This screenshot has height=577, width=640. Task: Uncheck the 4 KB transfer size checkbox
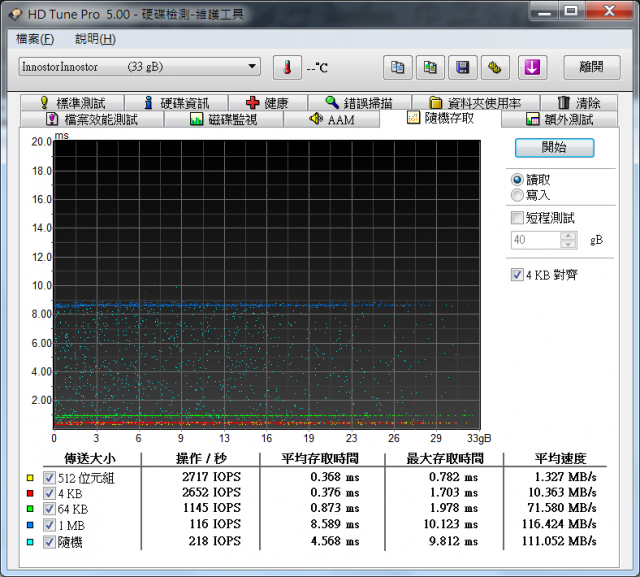(x=49, y=493)
